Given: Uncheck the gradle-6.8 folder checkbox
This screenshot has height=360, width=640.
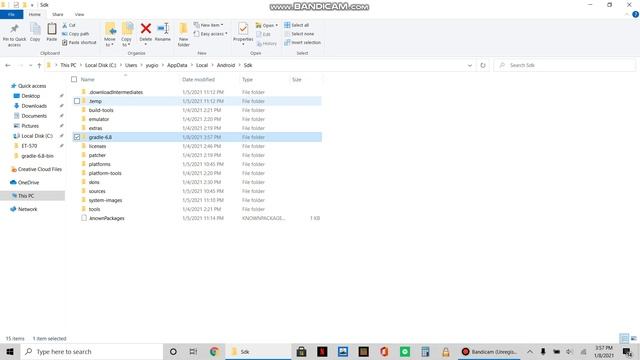Looking at the screenshot, I should click(77, 137).
